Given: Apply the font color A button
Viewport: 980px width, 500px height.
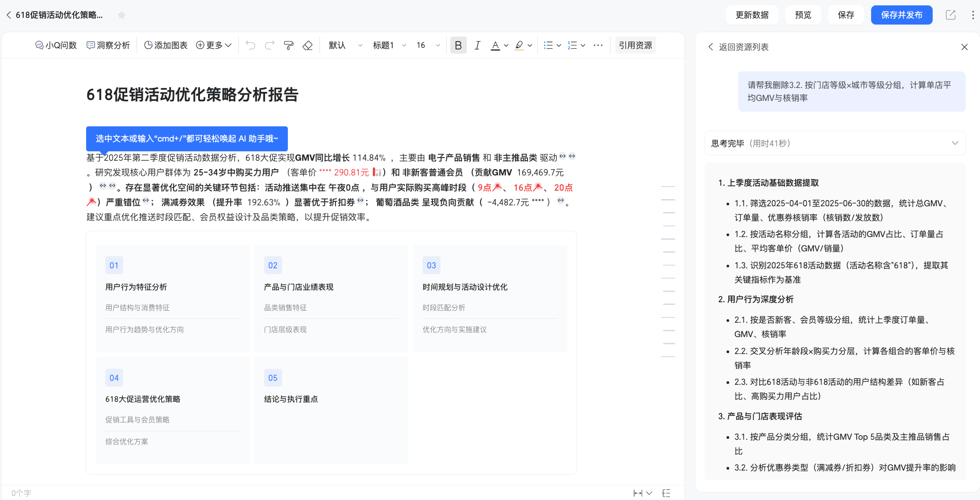Looking at the screenshot, I should [x=495, y=45].
